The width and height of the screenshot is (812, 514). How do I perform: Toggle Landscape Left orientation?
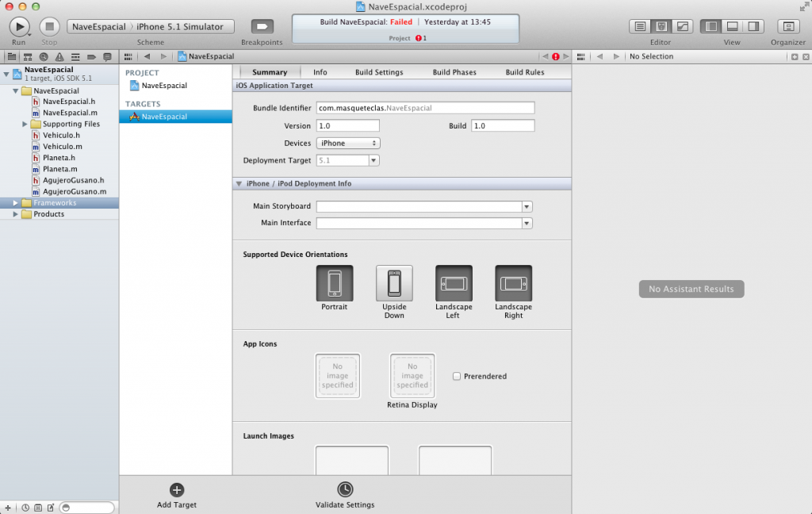454,283
